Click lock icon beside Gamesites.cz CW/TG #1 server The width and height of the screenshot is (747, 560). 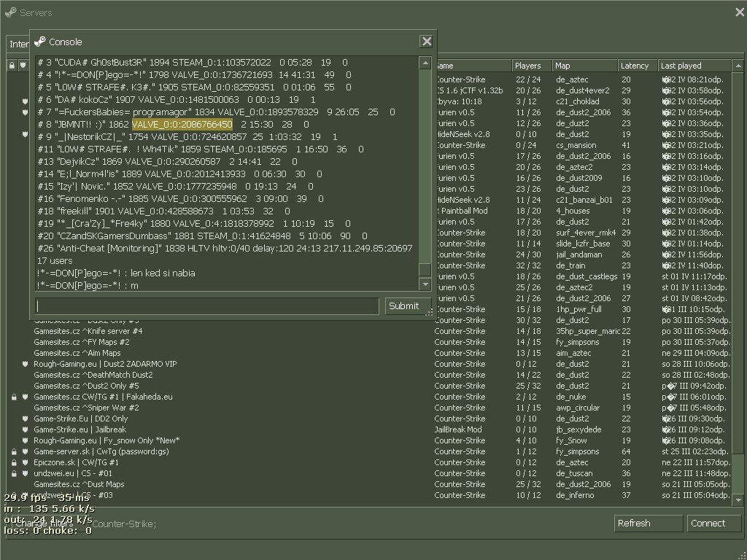click(x=13, y=397)
